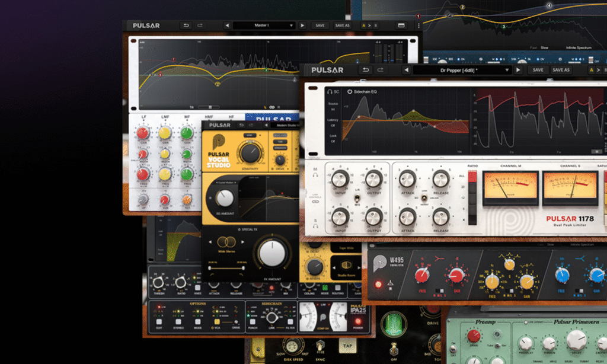The width and height of the screenshot is (607, 364).
Task: Open the Master I preset dropdown
Action: coord(264,25)
